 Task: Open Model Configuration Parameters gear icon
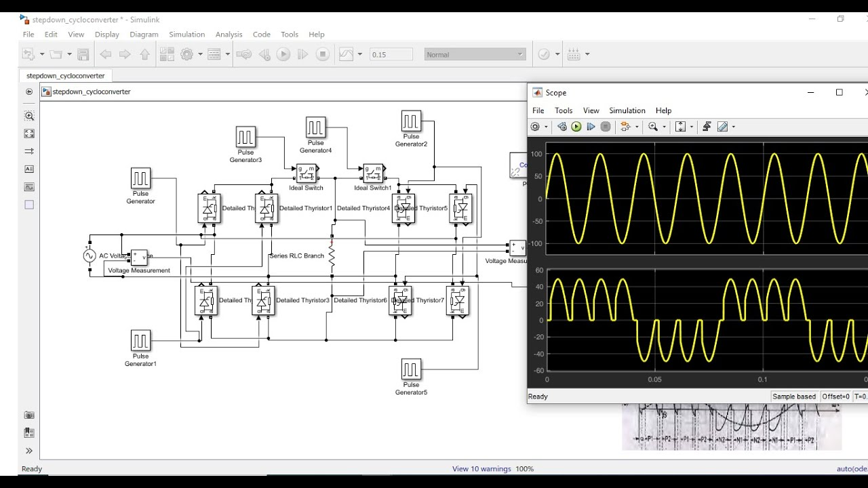pos(186,54)
